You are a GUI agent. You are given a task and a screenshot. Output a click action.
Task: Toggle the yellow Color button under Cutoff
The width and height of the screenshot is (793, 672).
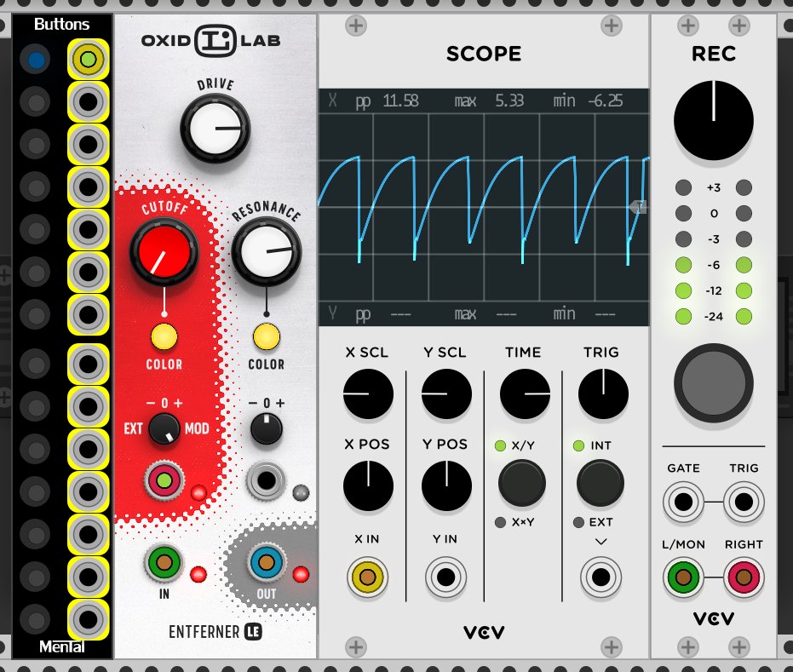164,336
